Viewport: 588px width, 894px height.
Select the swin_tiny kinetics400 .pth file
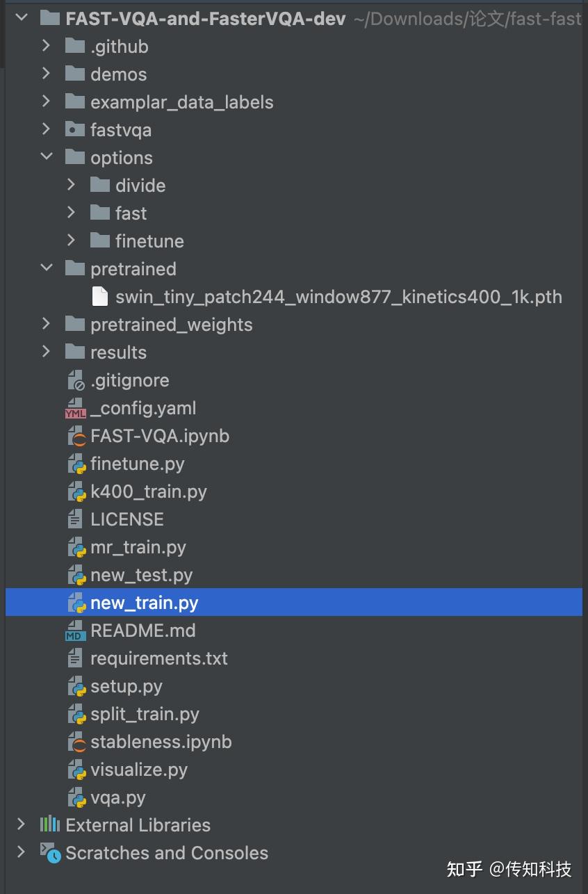(338, 297)
